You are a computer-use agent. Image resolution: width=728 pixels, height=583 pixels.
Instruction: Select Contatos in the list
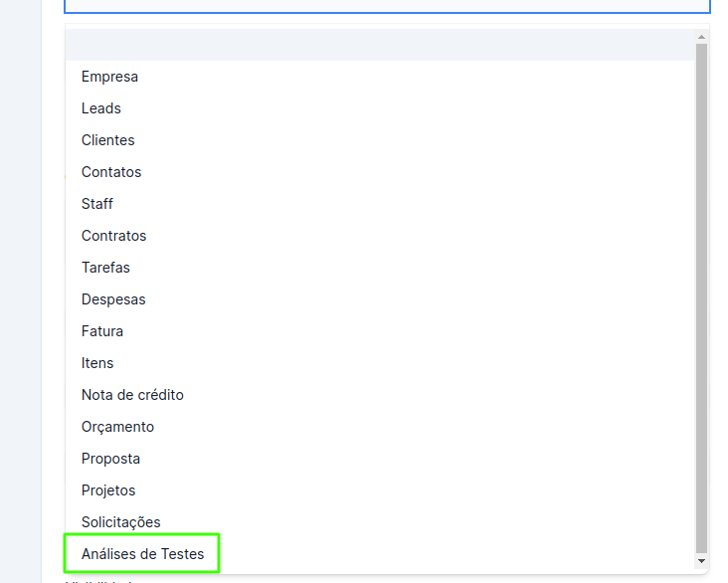click(111, 172)
